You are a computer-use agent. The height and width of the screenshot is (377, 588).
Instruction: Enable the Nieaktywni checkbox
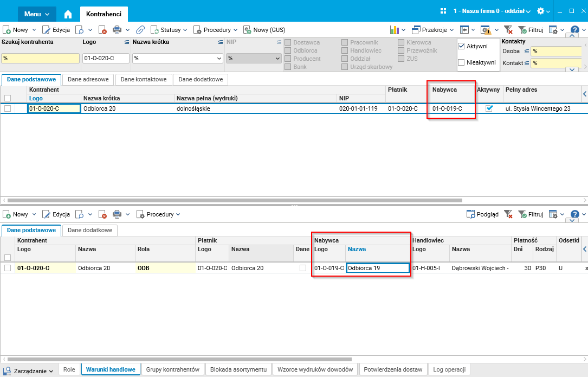point(461,62)
